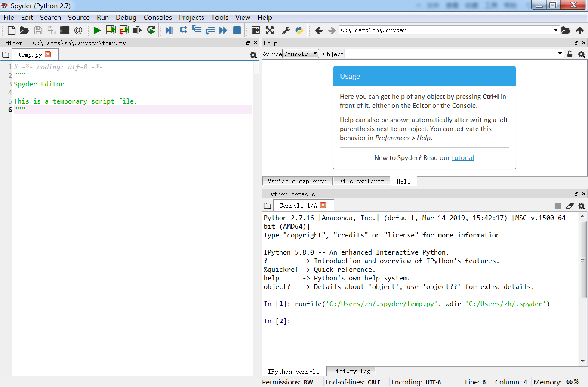
Task: Change to the parent directory
Action: tap(580, 30)
